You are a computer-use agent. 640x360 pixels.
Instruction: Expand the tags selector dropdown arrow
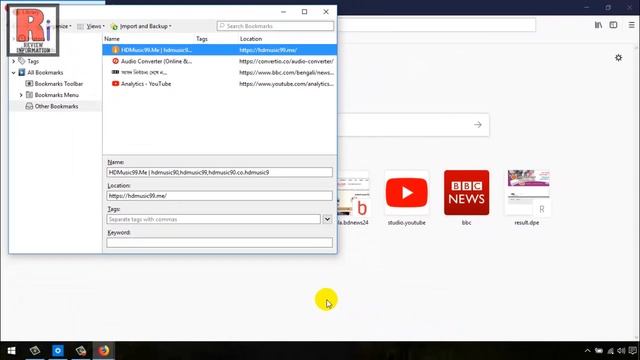(x=327, y=219)
